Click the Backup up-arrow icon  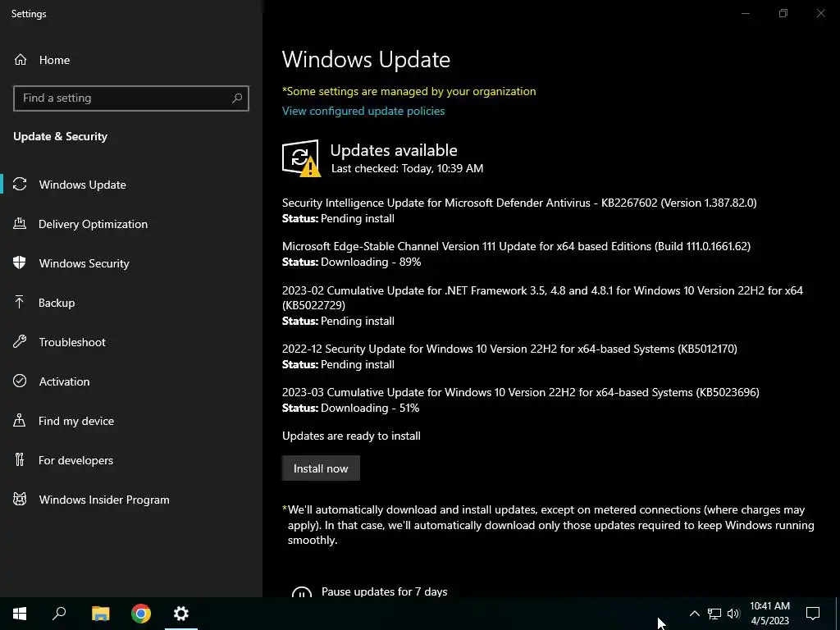coord(20,303)
